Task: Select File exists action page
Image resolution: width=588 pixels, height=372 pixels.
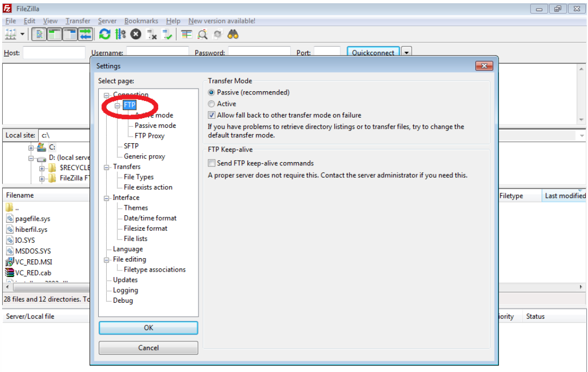Action: [148, 187]
